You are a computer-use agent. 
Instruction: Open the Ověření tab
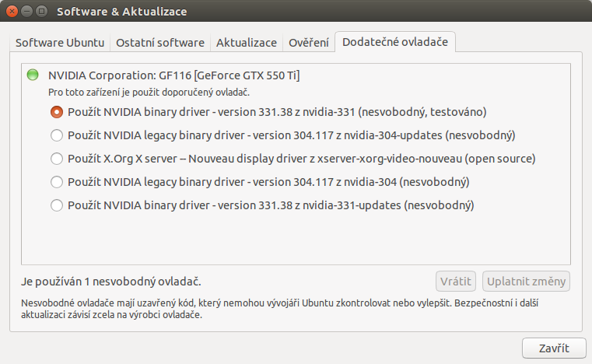click(x=309, y=44)
